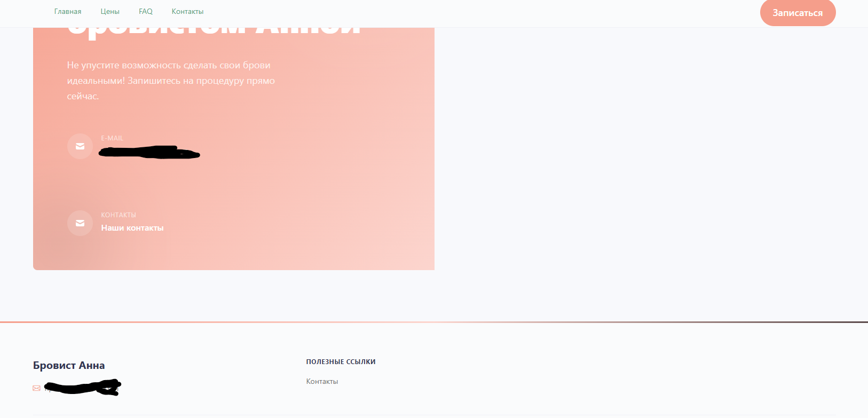Click the КОНТАКТЫ label above Наши контакты
Screen dimensions: 868x418
[x=119, y=215]
